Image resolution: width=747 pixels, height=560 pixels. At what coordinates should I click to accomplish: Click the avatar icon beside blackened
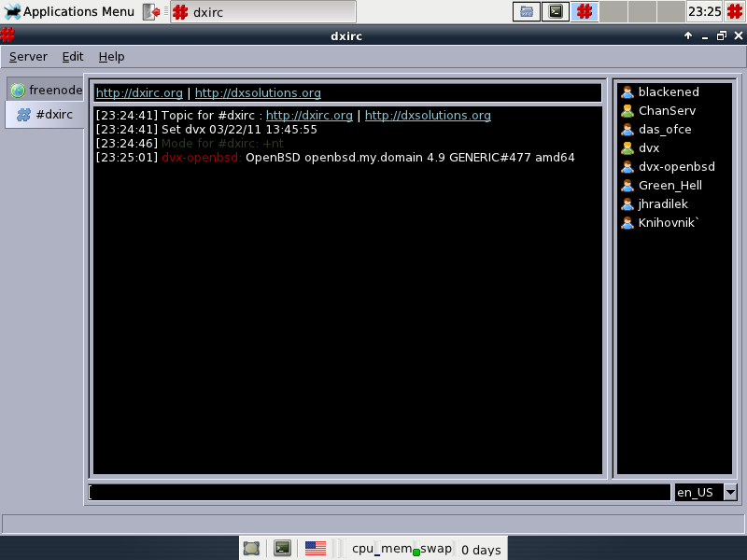[627, 91]
